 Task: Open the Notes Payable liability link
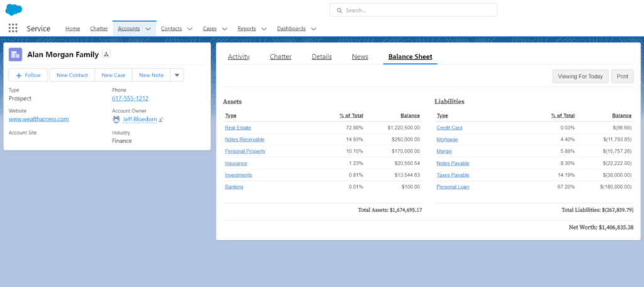(453, 163)
